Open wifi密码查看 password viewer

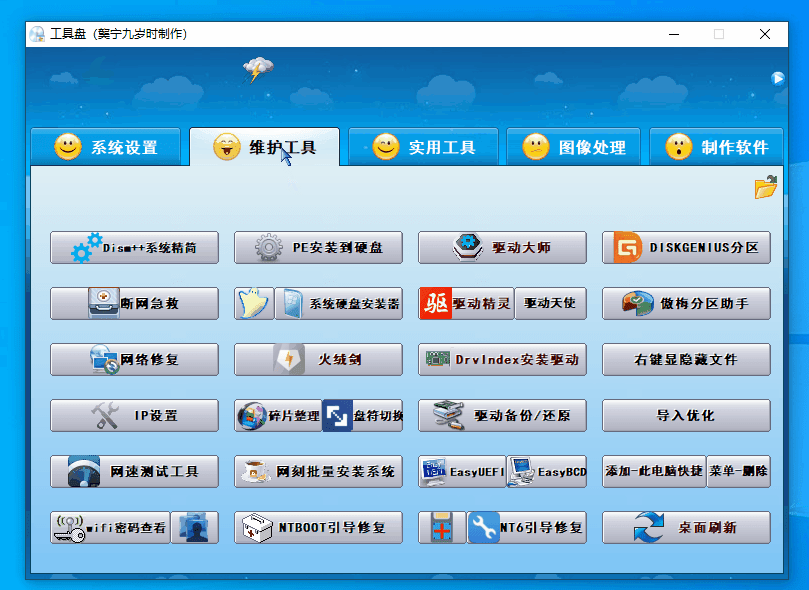point(110,528)
